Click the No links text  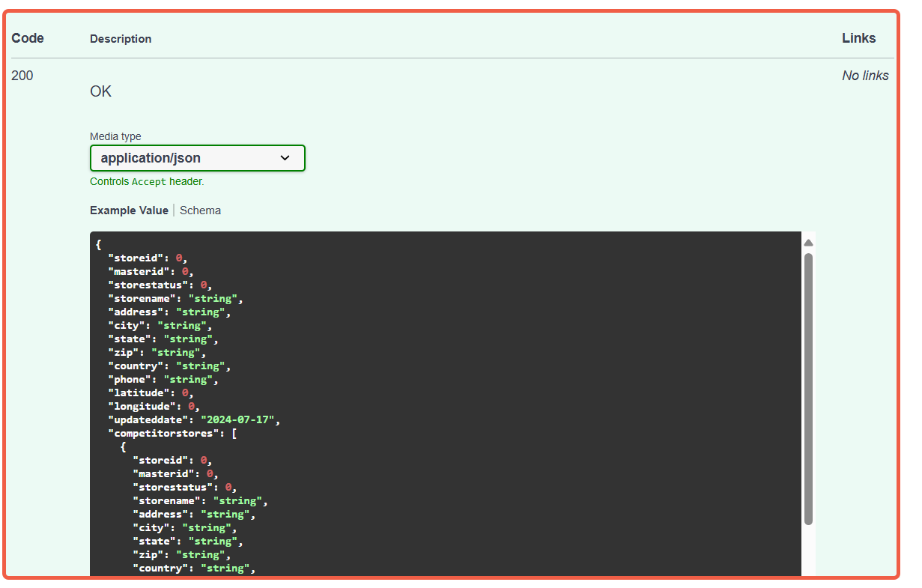coord(865,76)
